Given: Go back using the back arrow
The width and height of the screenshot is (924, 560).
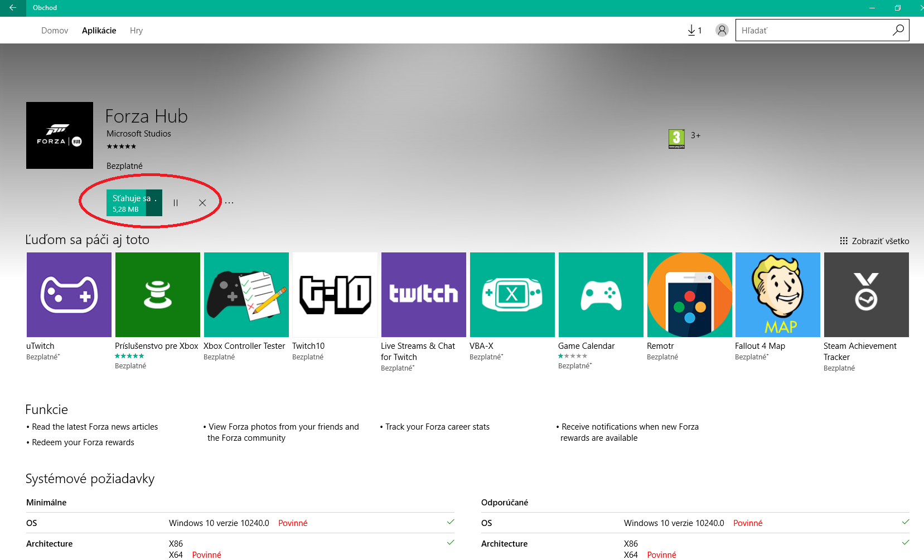Looking at the screenshot, I should [12, 8].
